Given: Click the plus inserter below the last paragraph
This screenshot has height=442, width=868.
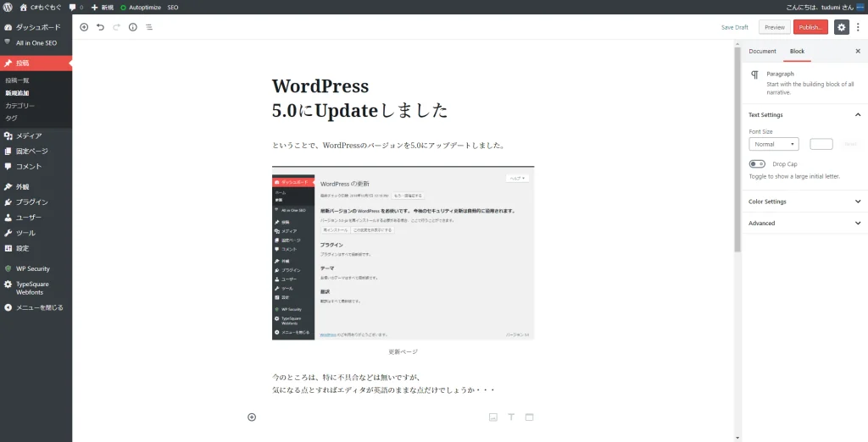Looking at the screenshot, I should click(x=252, y=417).
